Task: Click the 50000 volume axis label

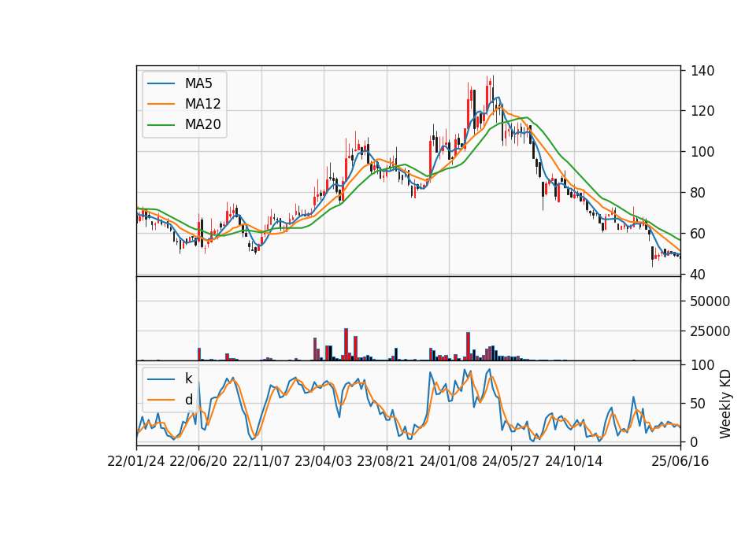Action: click(x=710, y=301)
